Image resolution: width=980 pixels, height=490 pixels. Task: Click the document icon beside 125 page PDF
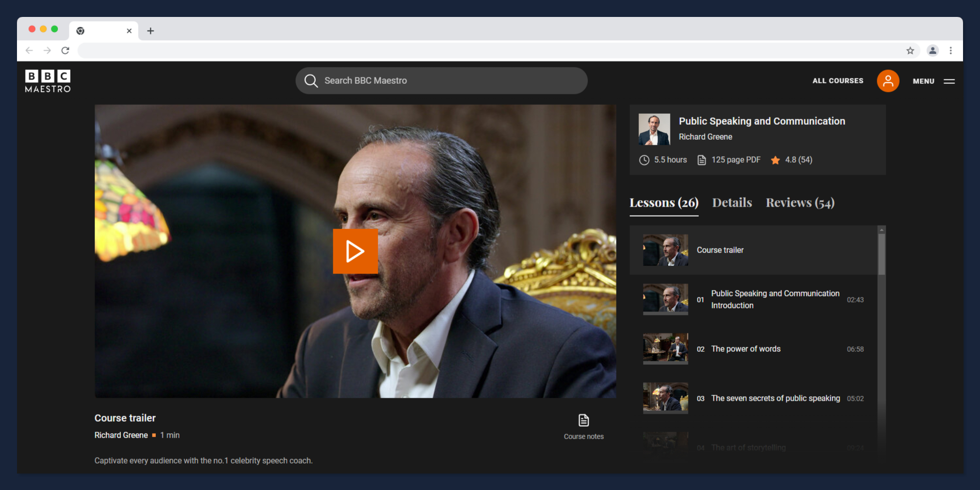click(702, 160)
